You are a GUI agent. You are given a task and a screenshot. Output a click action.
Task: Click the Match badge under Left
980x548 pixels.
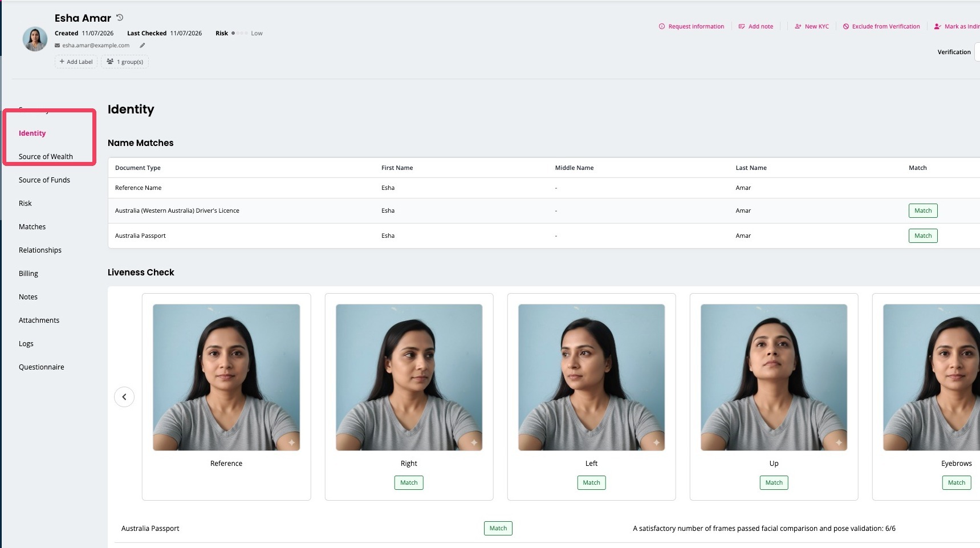tap(591, 482)
